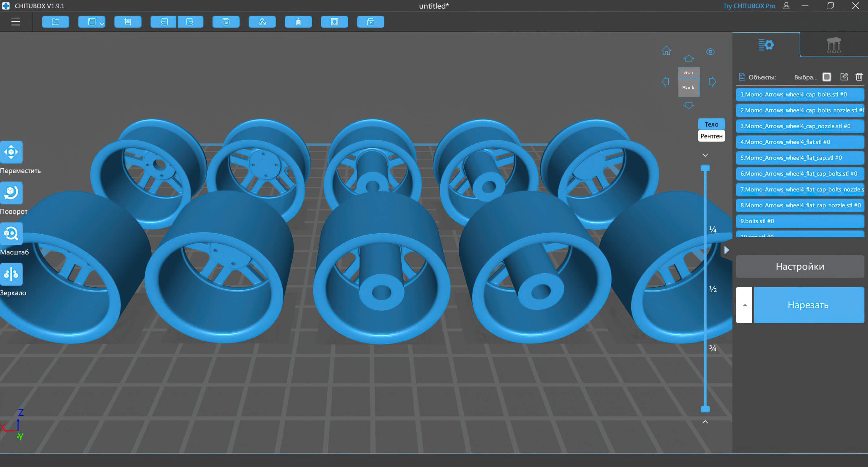
Task: Select the Зеркало mirror tool
Action: click(x=11, y=274)
